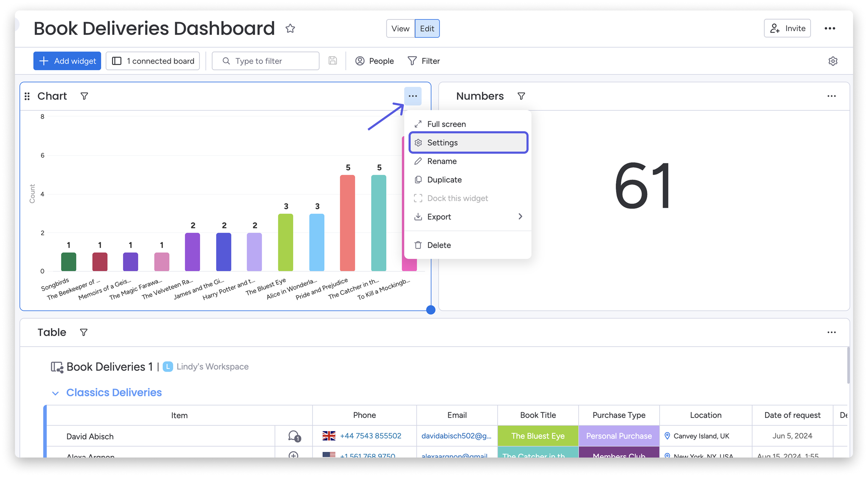Click the Table widget title
Viewport: 868px width, 477px height.
(x=51, y=332)
